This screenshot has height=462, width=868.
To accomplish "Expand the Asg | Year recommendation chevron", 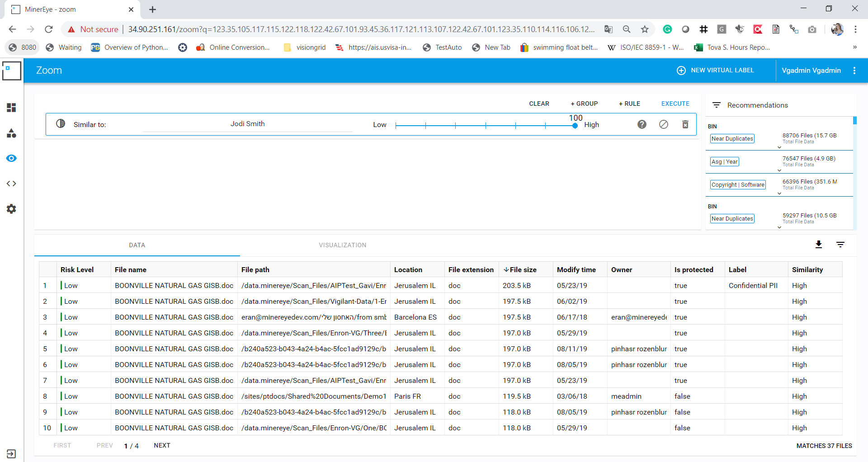I will 779,170.
